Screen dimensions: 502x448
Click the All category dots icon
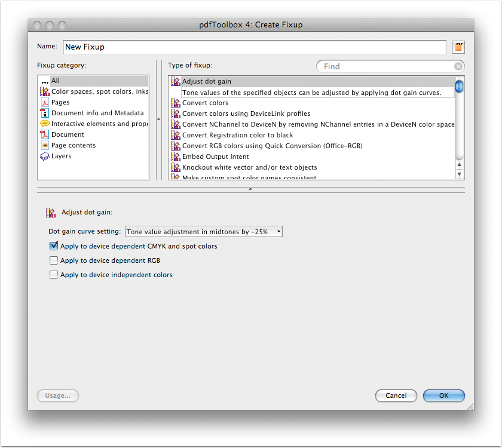click(45, 82)
